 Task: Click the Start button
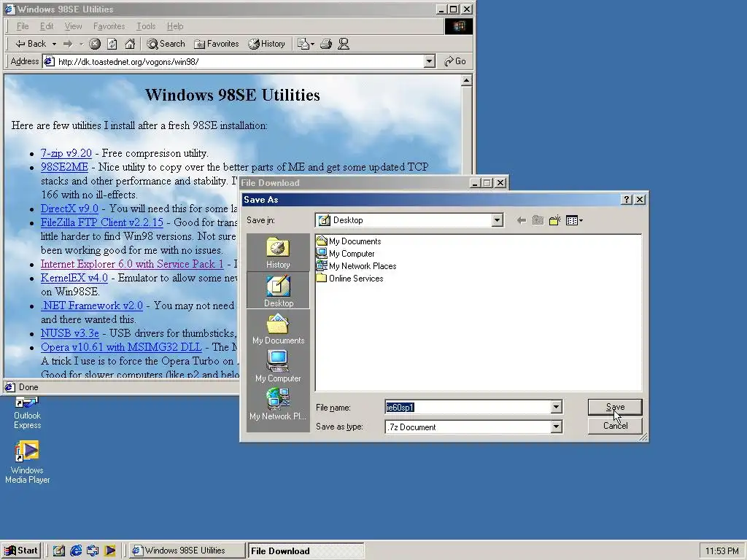tap(21, 551)
